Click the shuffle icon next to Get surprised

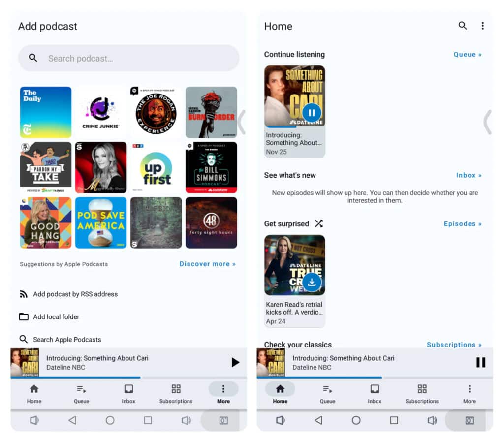tap(318, 223)
